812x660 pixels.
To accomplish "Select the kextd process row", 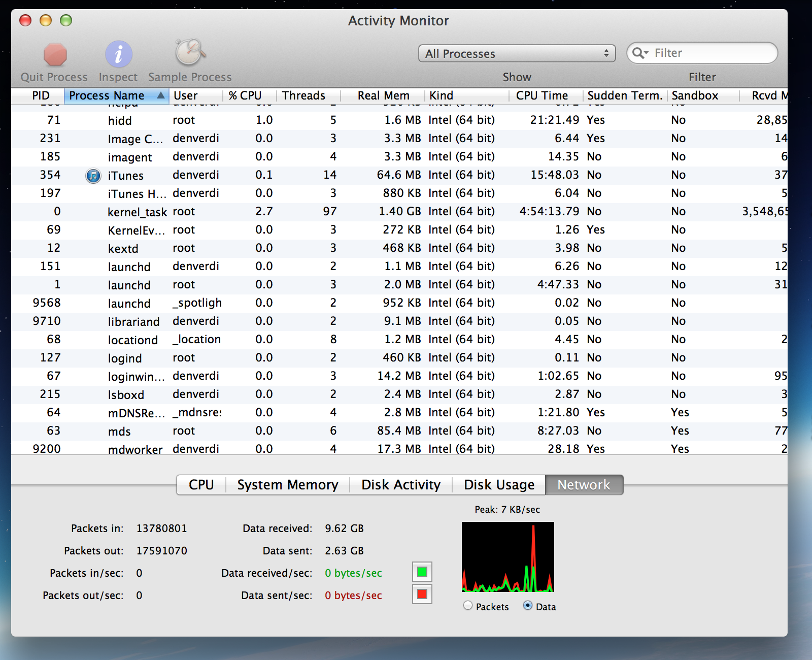I will click(399, 248).
